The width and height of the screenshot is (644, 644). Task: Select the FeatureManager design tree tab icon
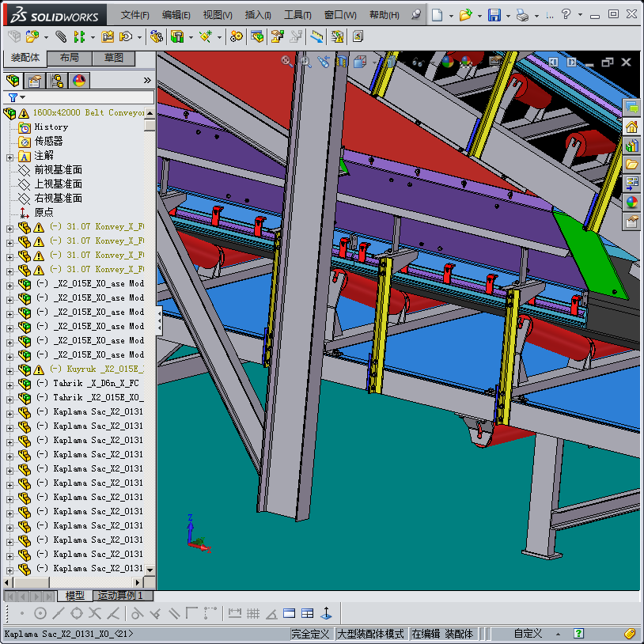tap(13, 81)
